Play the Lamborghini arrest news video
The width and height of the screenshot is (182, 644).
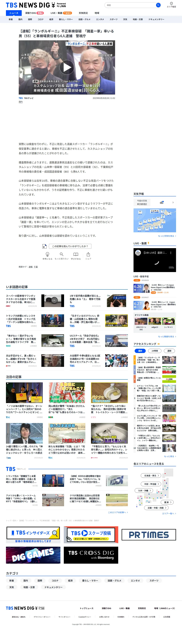[67, 67]
